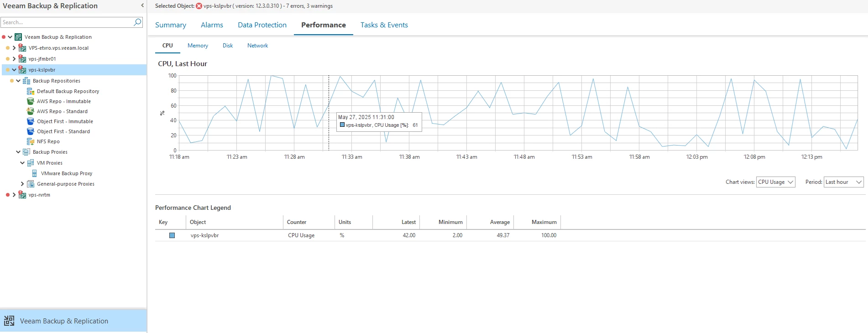Click the Average column header
The height and width of the screenshot is (333, 868).
(x=490, y=222)
